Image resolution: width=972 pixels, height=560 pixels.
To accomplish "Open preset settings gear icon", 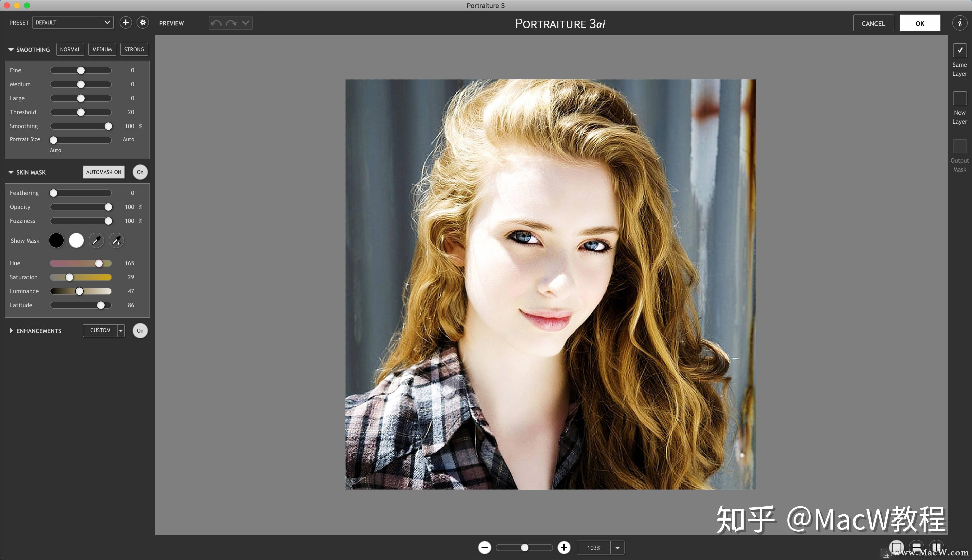I will coord(143,23).
